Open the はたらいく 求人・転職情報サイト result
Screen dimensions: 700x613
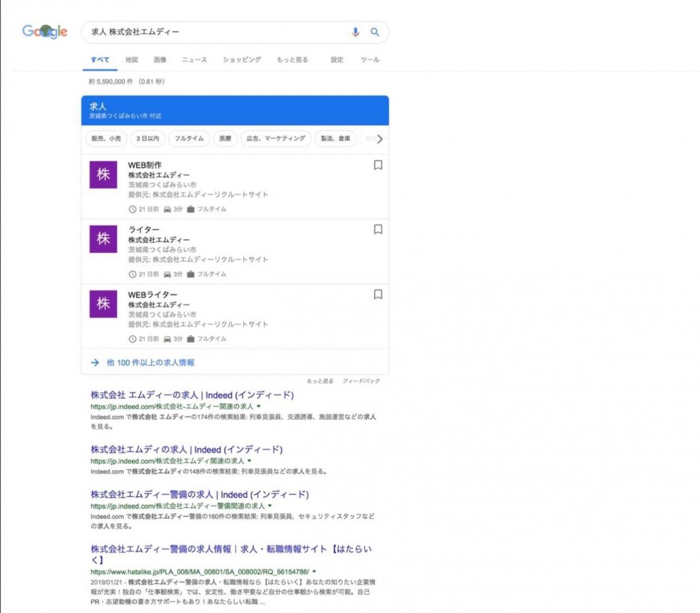coord(231,554)
